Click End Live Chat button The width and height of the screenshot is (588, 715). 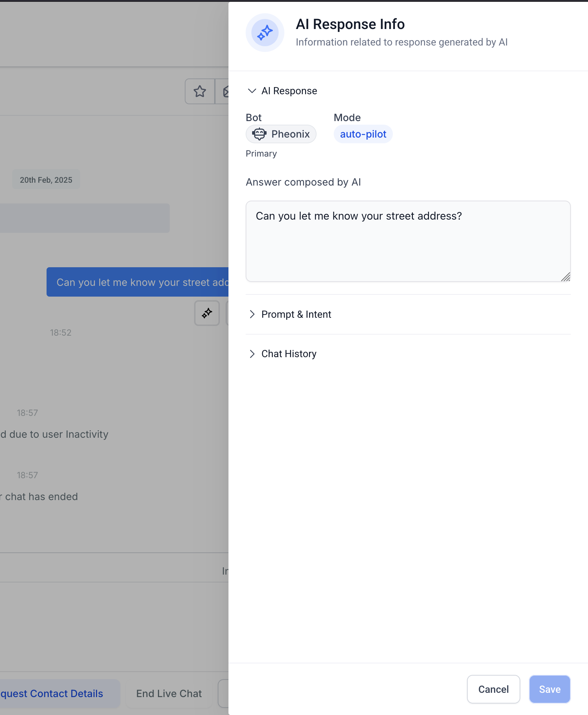click(x=169, y=694)
